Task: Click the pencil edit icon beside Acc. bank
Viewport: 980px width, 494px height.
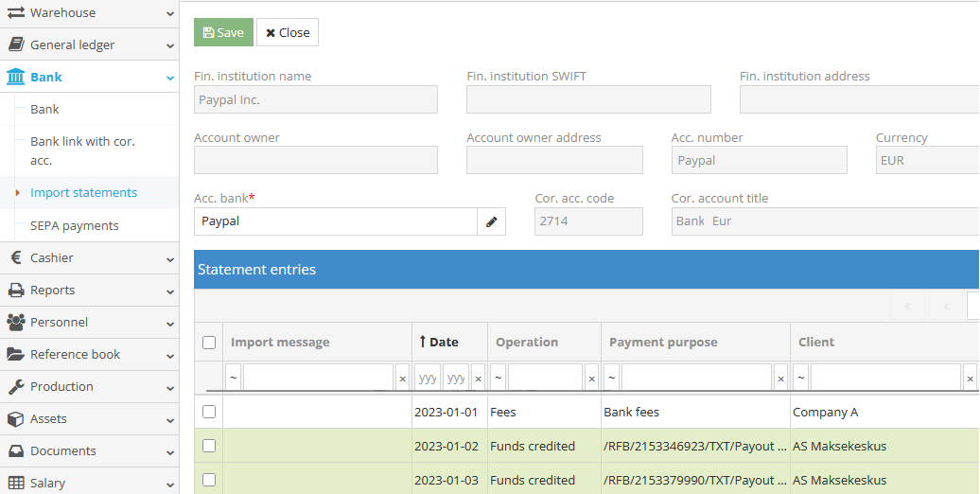Action: (x=491, y=221)
